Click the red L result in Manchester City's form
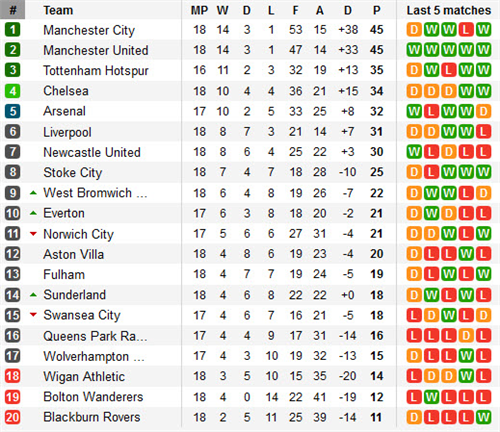 point(466,30)
